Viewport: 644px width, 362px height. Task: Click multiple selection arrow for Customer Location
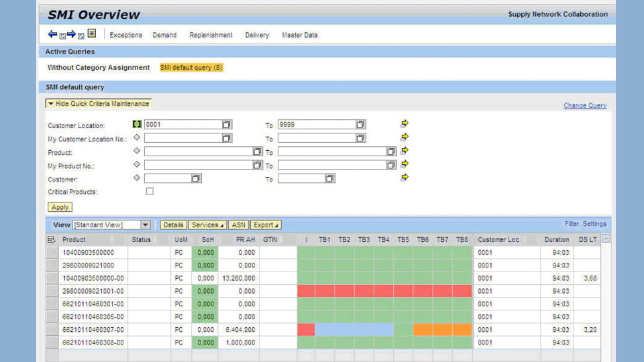(x=405, y=123)
